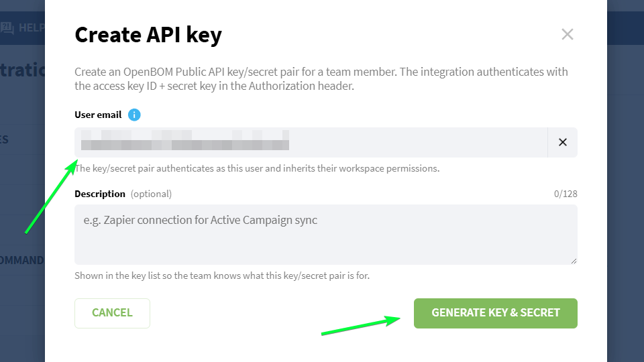Click the 'Create API key' dialog title
The width and height of the screenshot is (644, 362).
[x=148, y=34]
